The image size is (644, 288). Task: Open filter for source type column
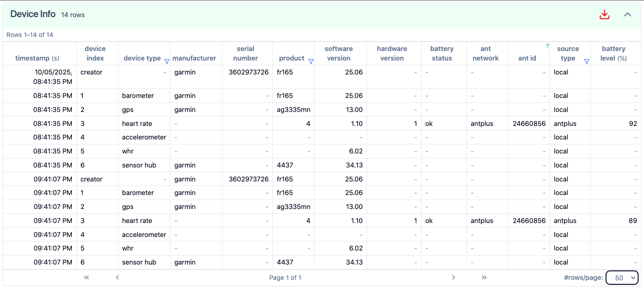(587, 61)
